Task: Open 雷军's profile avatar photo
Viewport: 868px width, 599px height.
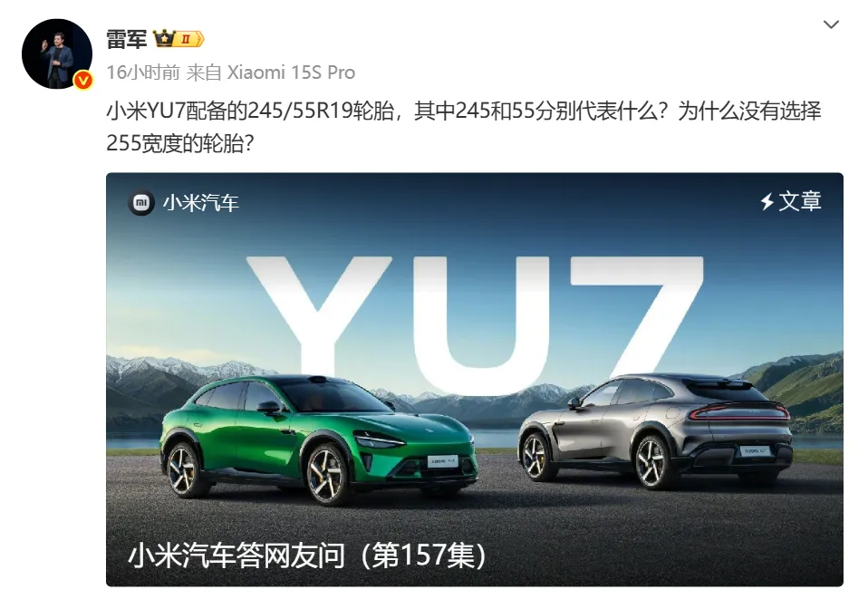Action: coord(56,53)
